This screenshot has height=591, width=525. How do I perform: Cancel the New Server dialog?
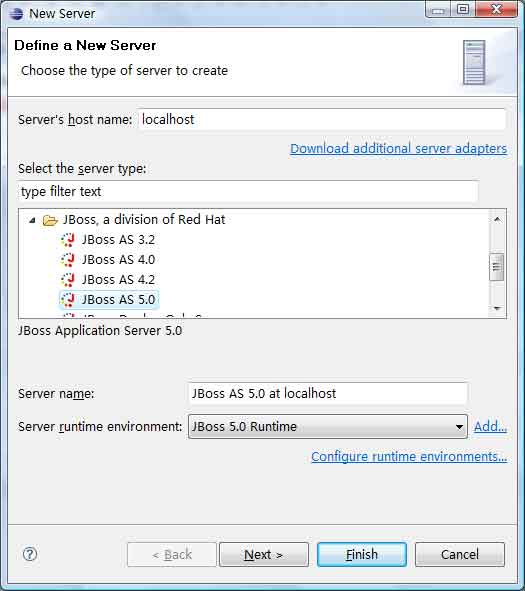pos(460,554)
